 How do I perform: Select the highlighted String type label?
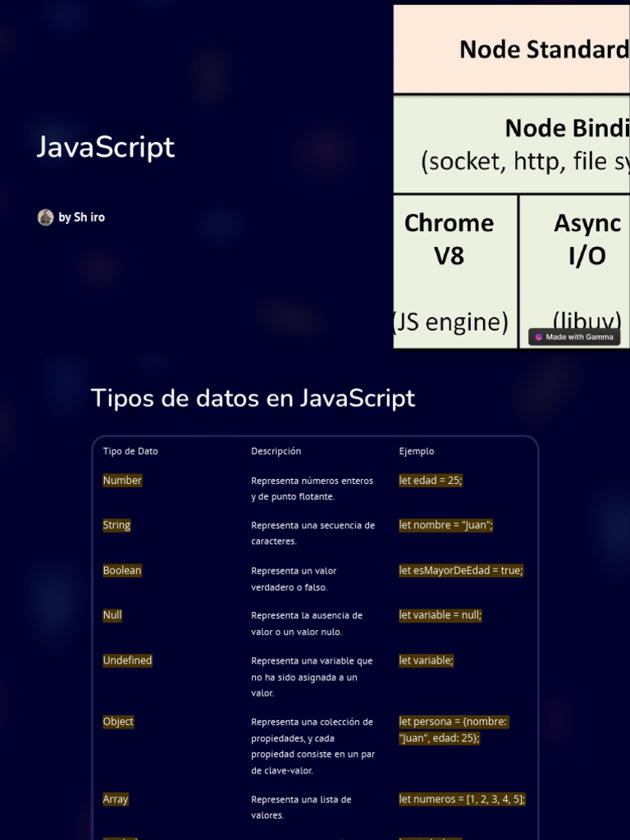(x=116, y=526)
